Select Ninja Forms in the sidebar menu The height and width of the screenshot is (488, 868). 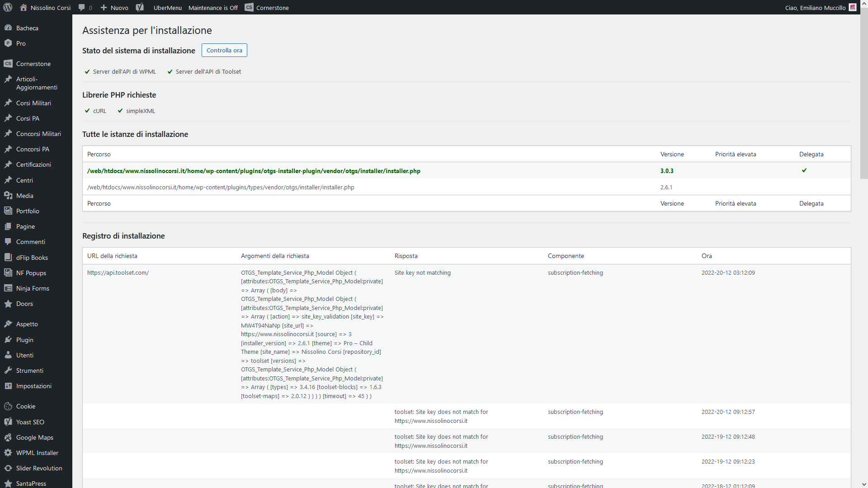pos(33,288)
